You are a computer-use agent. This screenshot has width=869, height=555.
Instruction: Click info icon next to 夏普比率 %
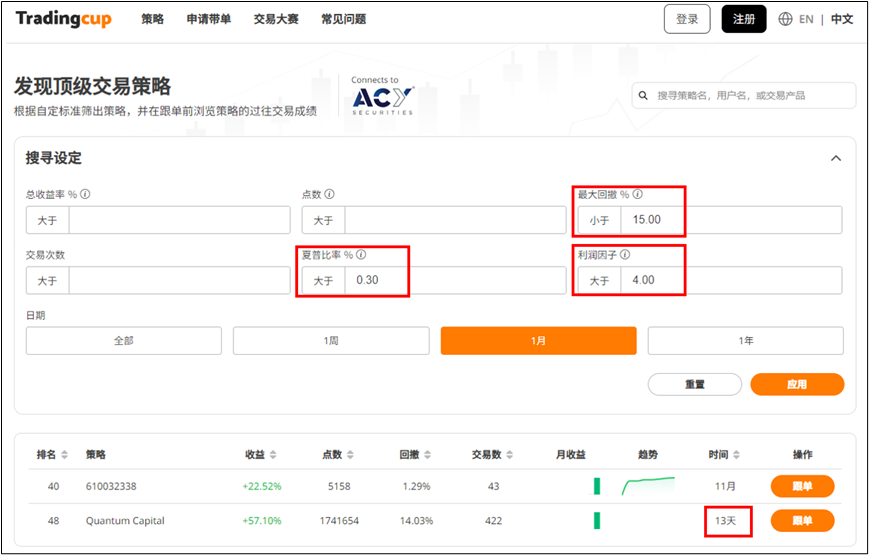(361, 255)
